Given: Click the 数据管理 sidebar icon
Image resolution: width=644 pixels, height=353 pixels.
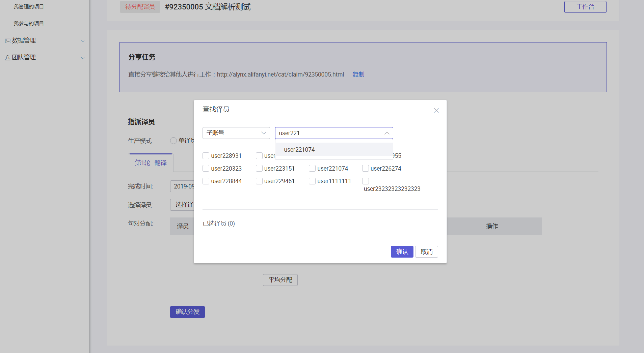Looking at the screenshot, I should coord(7,41).
